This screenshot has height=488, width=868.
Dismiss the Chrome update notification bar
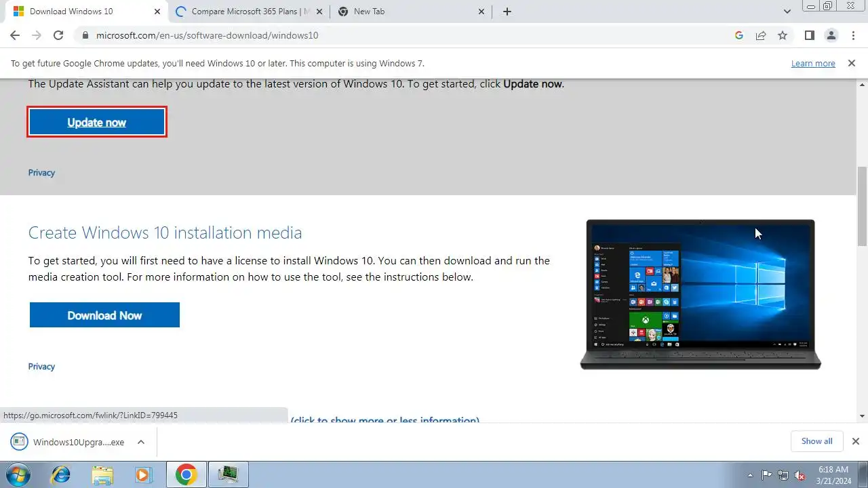click(x=851, y=63)
